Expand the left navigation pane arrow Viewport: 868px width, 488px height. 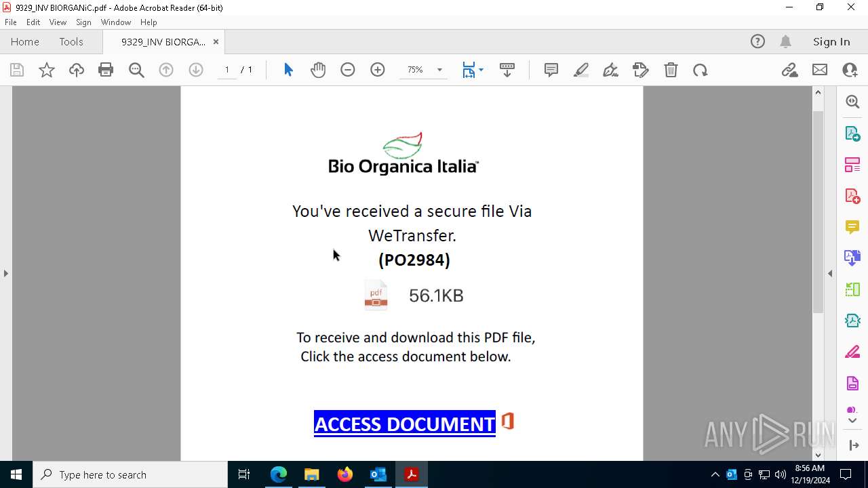pyautogui.click(x=5, y=273)
